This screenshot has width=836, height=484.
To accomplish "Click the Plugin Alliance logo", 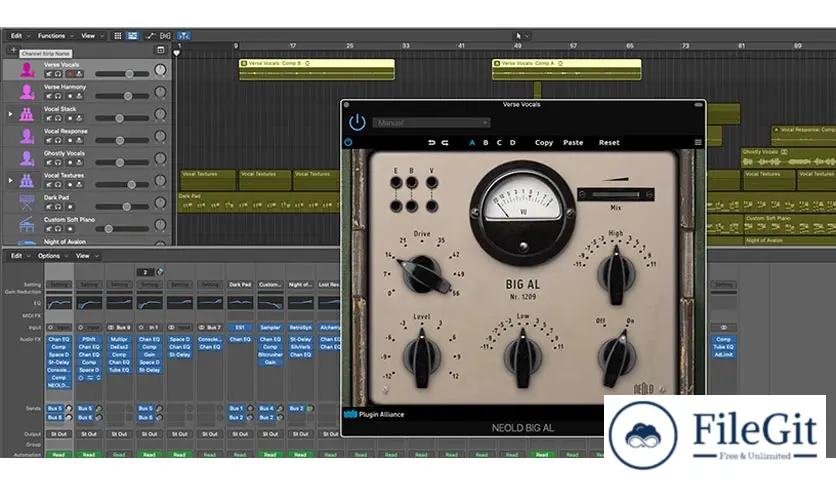I will [374, 414].
